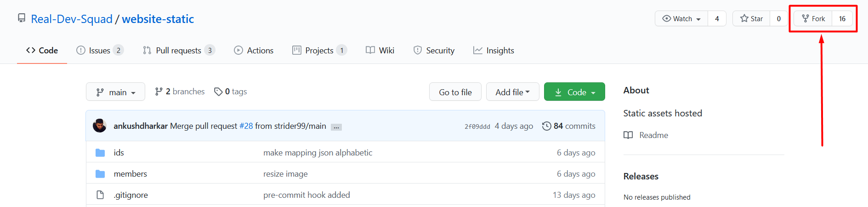The image size is (868, 207).
Task: Select the Wiki tab
Action: click(380, 51)
